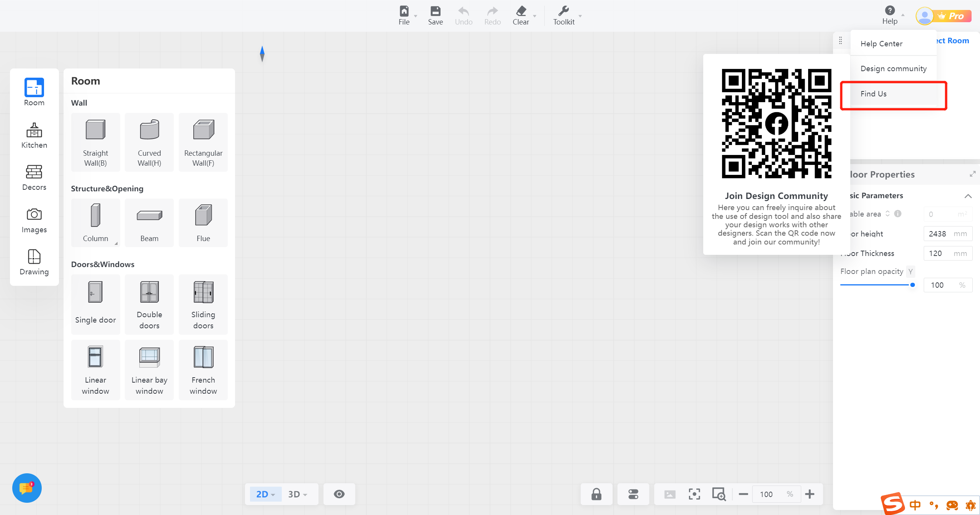
Task: Choose the Sliding doors item
Action: pos(203,304)
